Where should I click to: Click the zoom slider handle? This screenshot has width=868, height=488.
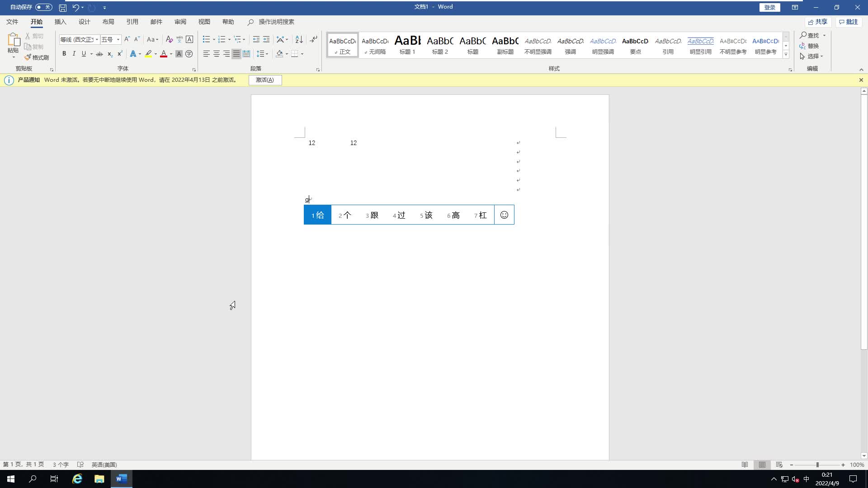point(817,465)
